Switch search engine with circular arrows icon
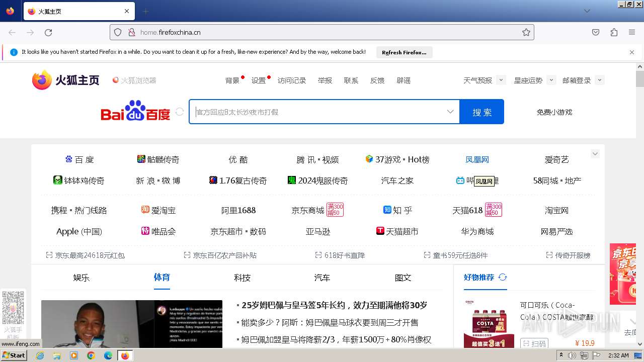This screenshot has height=362, width=644. click(180, 112)
